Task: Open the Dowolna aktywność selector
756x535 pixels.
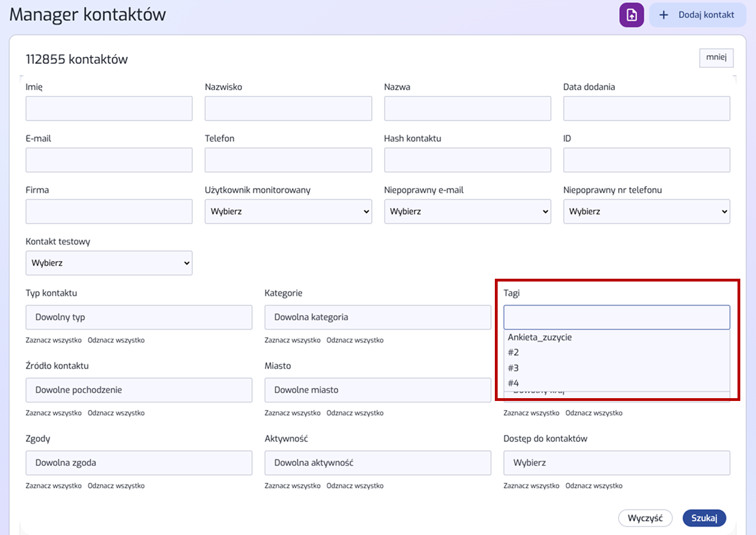Action: point(377,463)
